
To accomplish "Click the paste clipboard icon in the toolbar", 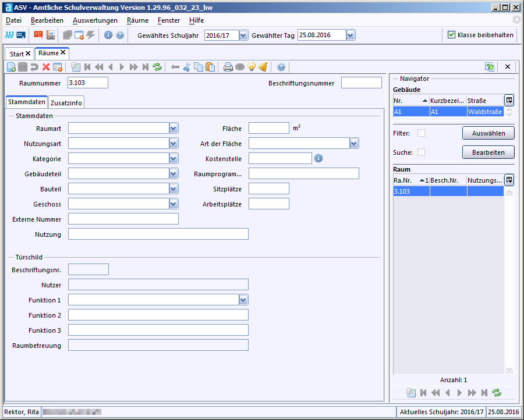I will [210, 67].
